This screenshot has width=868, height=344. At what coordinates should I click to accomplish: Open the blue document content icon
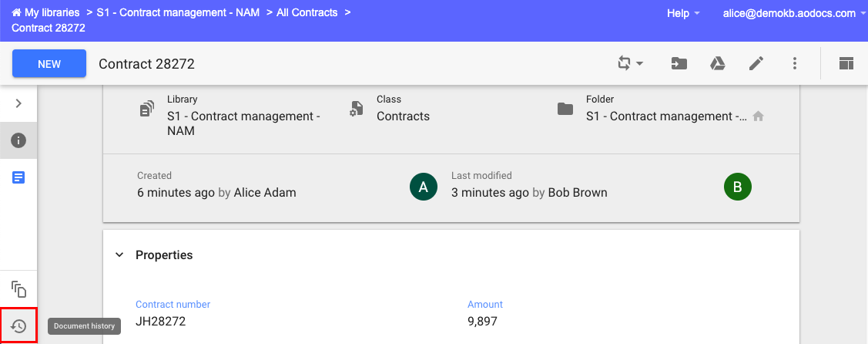[18, 178]
